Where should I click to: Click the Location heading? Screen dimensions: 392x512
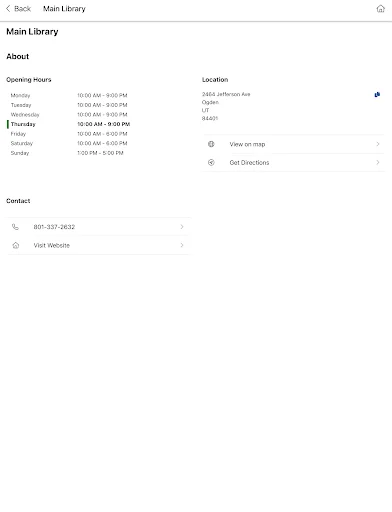[215, 80]
